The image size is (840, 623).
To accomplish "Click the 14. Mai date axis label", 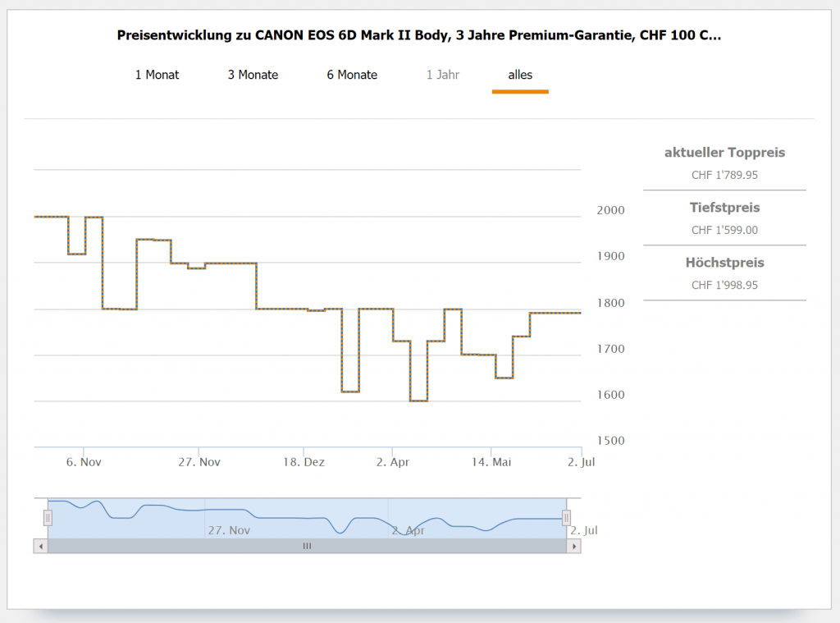I will [x=491, y=462].
